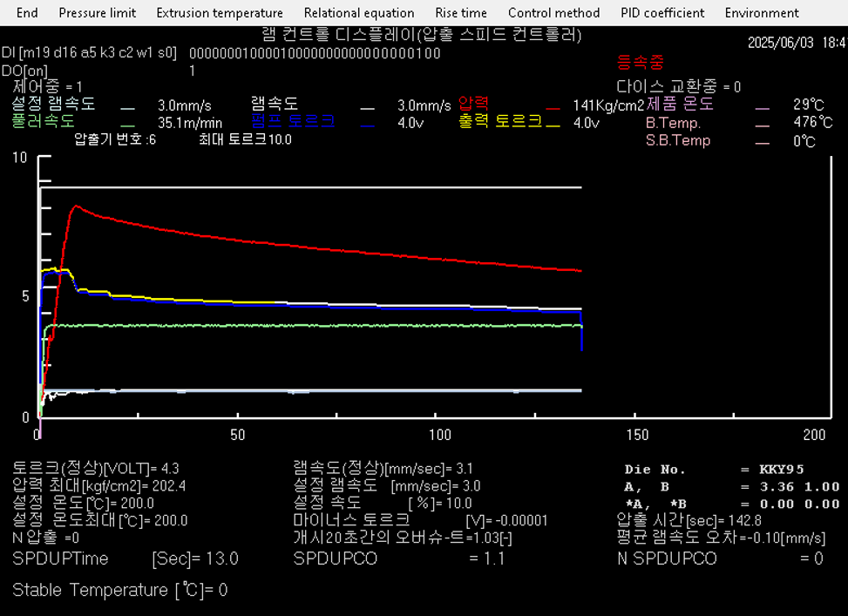
Task: Open the Extrusion temperature menu
Action: tap(220, 13)
